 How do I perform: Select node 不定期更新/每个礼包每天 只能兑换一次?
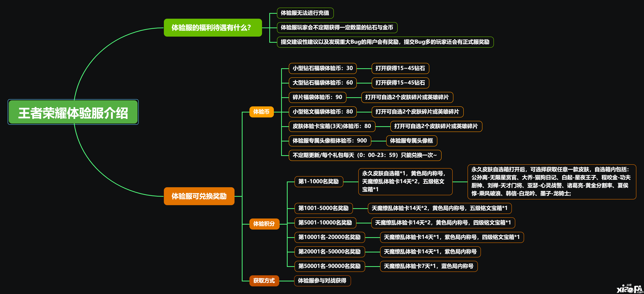coord(365,155)
